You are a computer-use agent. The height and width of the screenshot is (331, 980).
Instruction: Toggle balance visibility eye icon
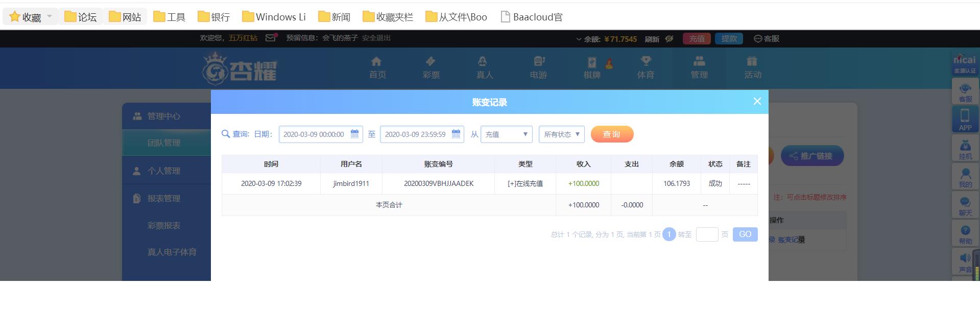click(669, 39)
